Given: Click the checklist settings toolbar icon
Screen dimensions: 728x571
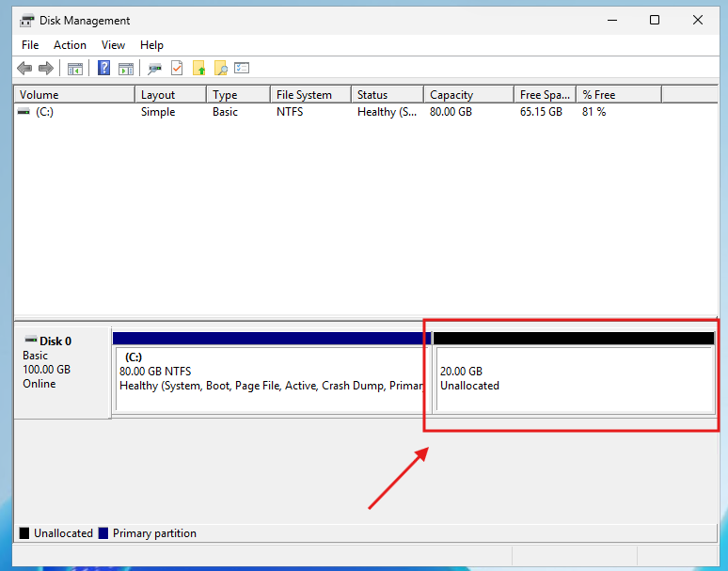Looking at the screenshot, I should pos(242,69).
